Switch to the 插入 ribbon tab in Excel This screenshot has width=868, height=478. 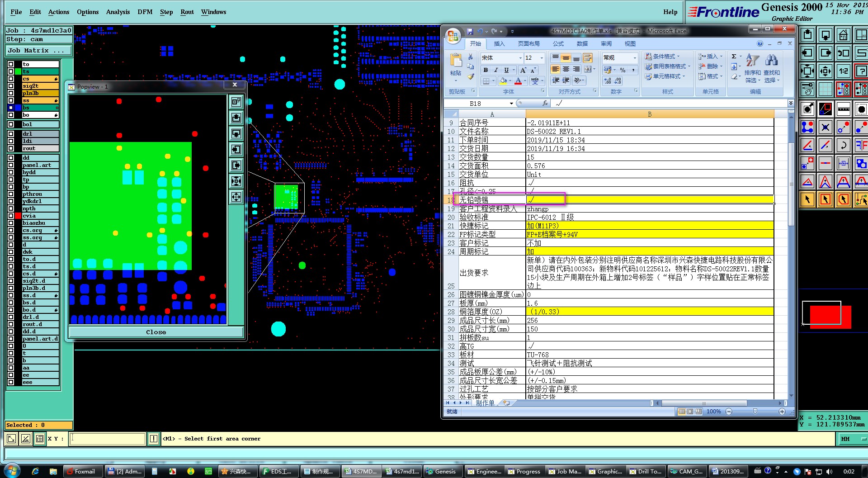click(x=499, y=44)
